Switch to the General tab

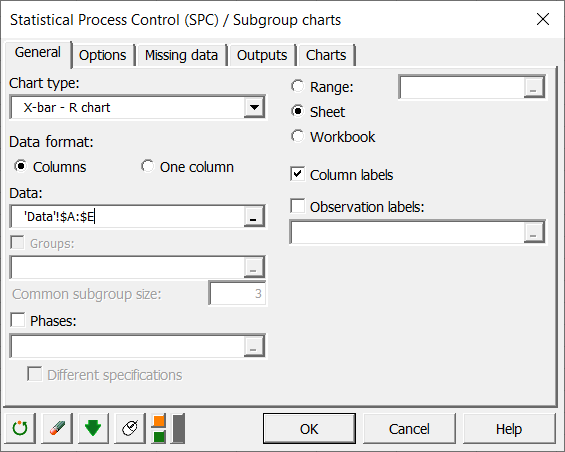pos(38,53)
